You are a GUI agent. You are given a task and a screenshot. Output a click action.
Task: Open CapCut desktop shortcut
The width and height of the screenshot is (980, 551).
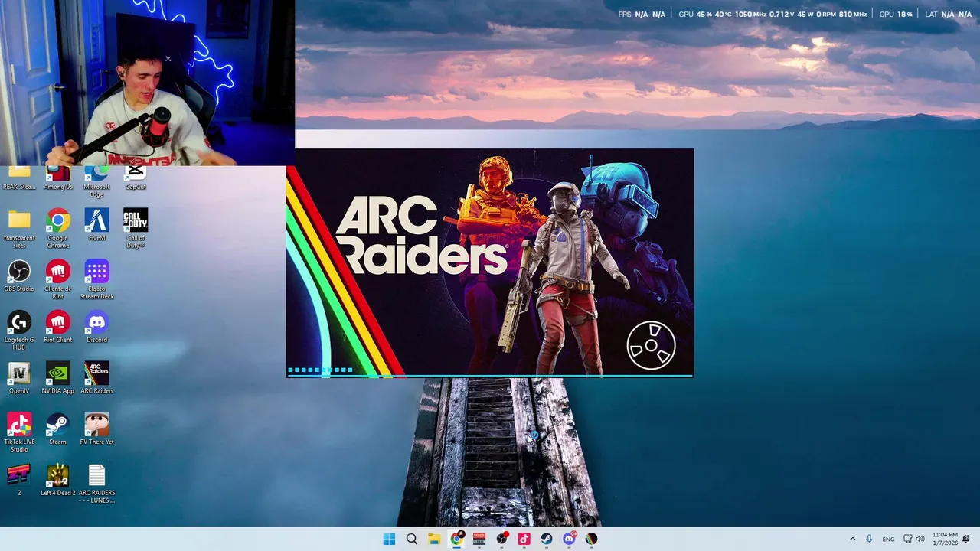pyautogui.click(x=136, y=179)
